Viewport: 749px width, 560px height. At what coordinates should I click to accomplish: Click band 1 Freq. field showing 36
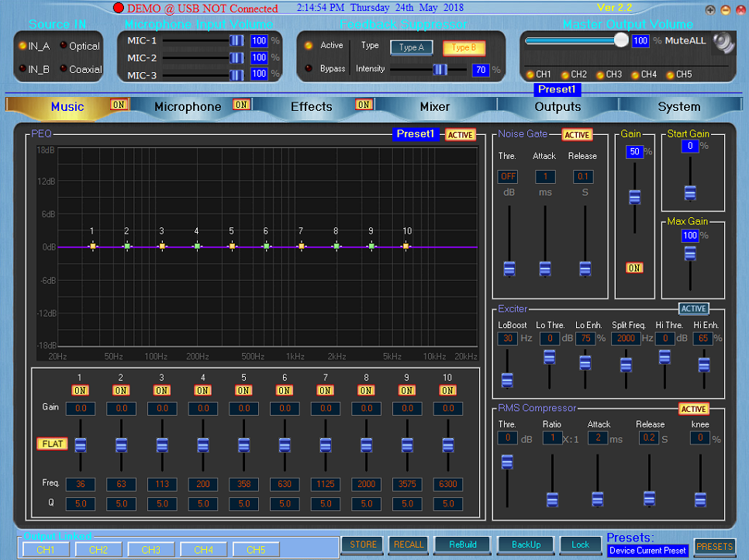(81, 484)
